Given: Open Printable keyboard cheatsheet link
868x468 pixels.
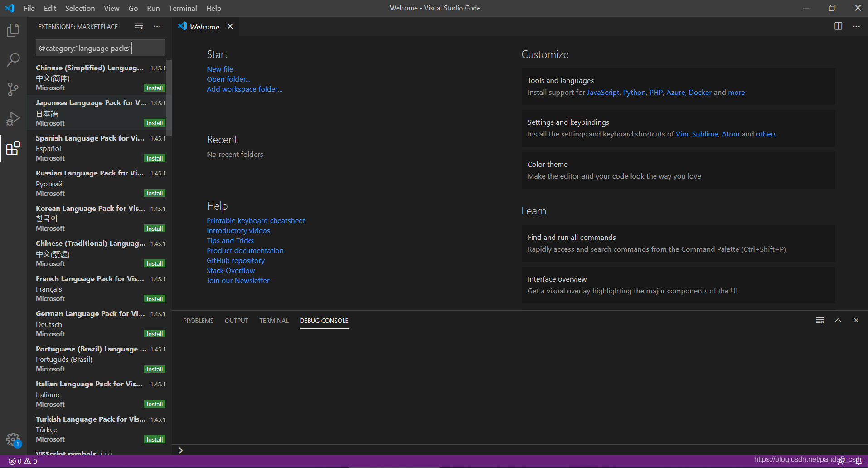Looking at the screenshot, I should point(256,220).
